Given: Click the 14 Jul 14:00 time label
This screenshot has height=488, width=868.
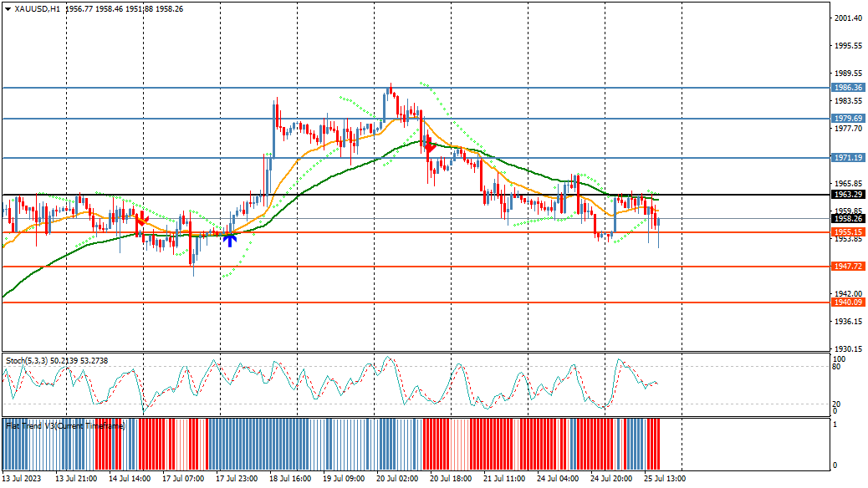Looking at the screenshot, I should 130,479.
